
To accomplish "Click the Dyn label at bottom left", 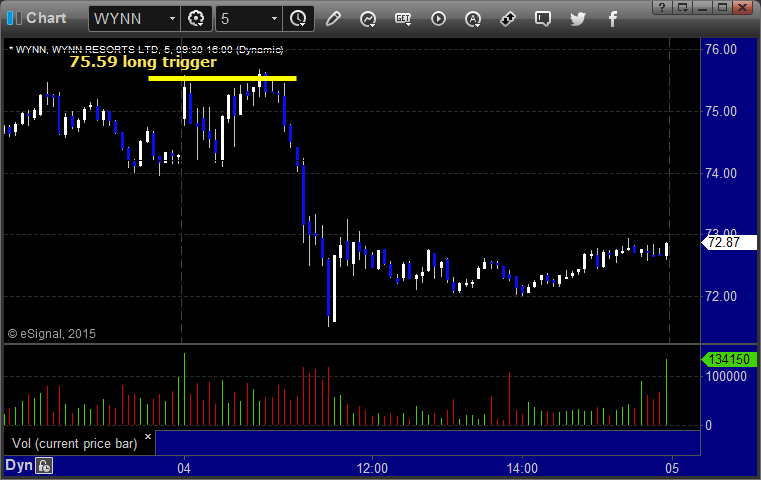I will coord(19,465).
